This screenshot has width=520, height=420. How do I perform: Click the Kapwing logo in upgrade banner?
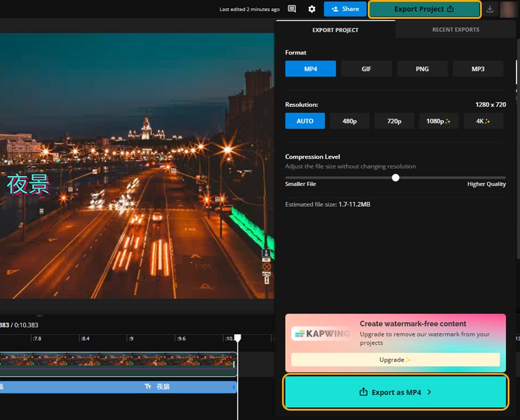[321, 334]
